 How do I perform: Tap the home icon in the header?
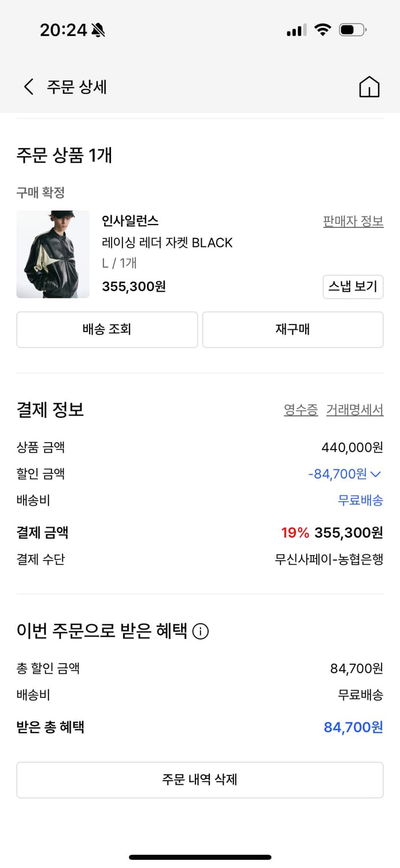click(369, 87)
